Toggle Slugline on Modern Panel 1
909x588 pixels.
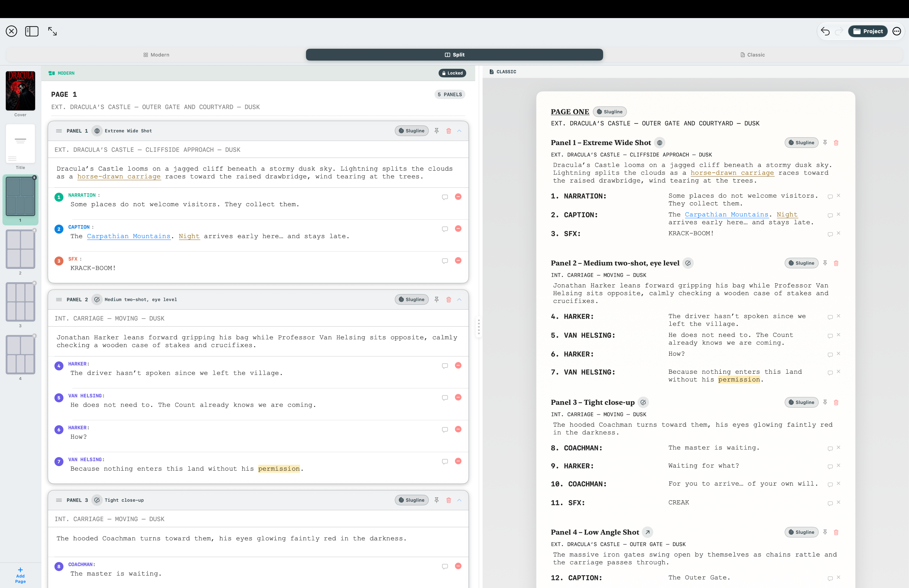(x=411, y=131)
